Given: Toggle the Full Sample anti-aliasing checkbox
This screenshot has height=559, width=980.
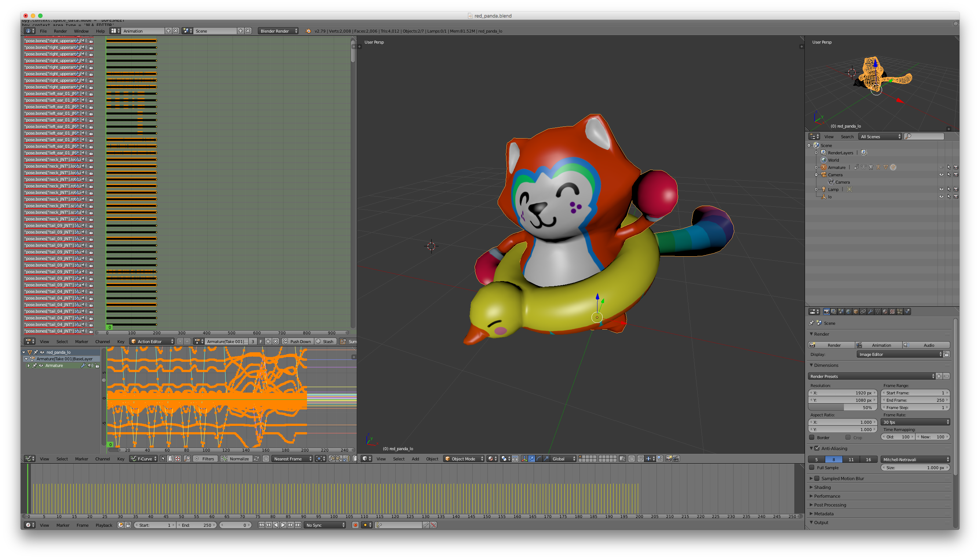Looking at the screenshot, I should point(814,467).
